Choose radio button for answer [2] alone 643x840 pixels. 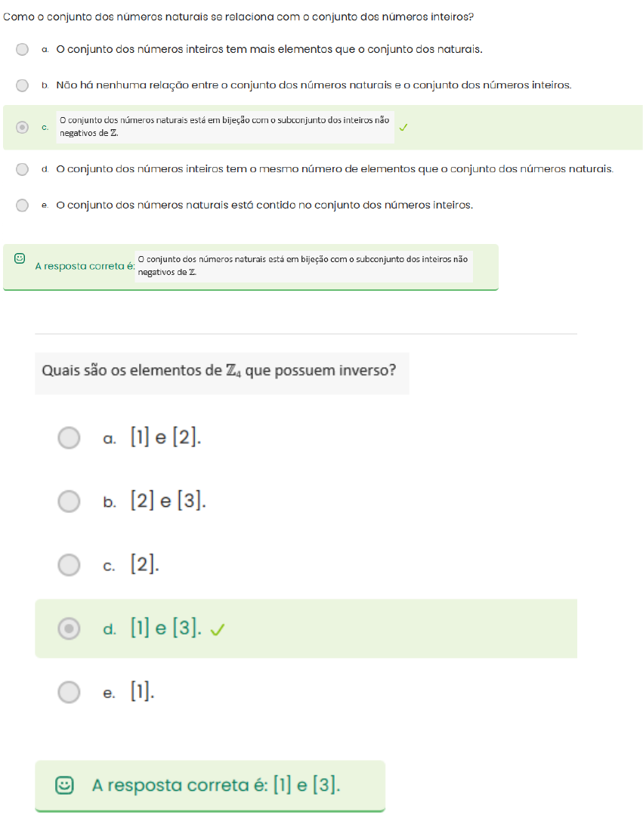point(69,564)
